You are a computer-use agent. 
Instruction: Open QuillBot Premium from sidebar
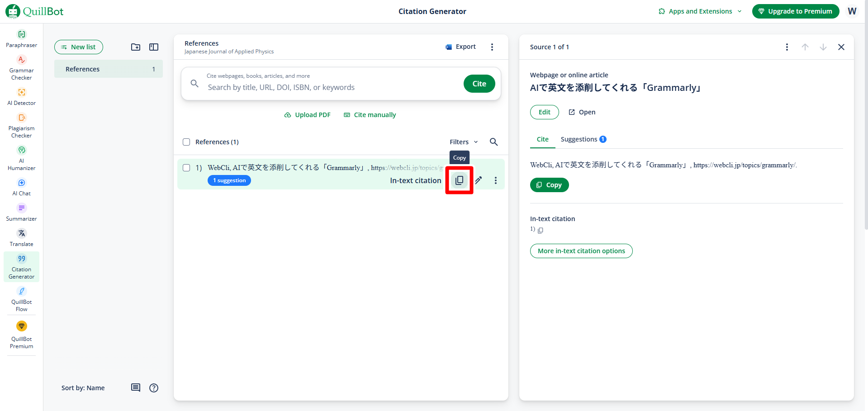pyautogui.click(x=21, y=335)
